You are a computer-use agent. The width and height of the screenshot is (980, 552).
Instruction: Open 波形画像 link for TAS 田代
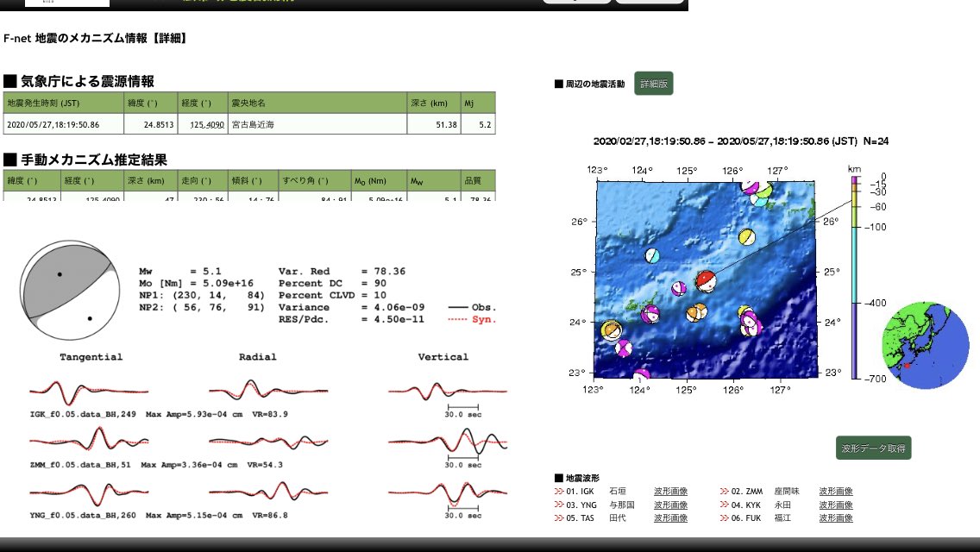[670, 517]
